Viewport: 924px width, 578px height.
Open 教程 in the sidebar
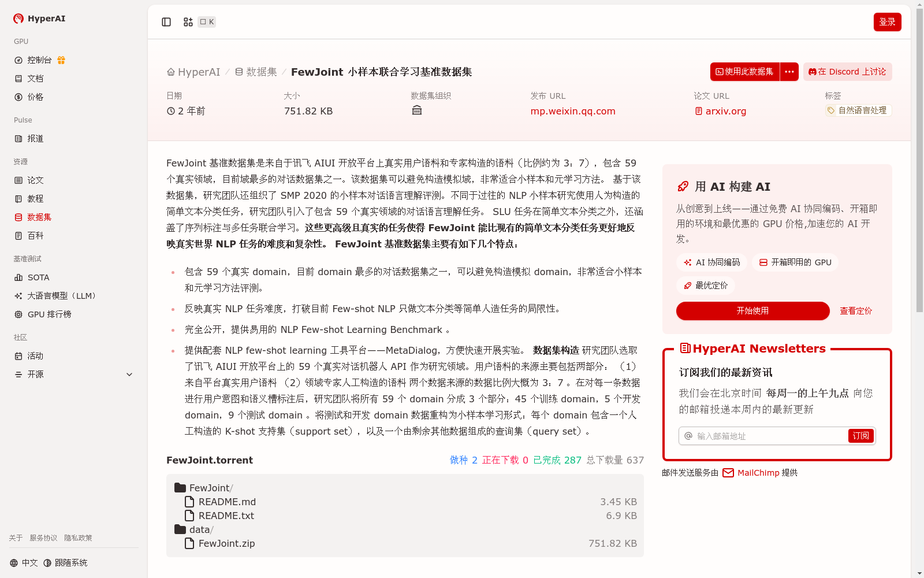29,199
